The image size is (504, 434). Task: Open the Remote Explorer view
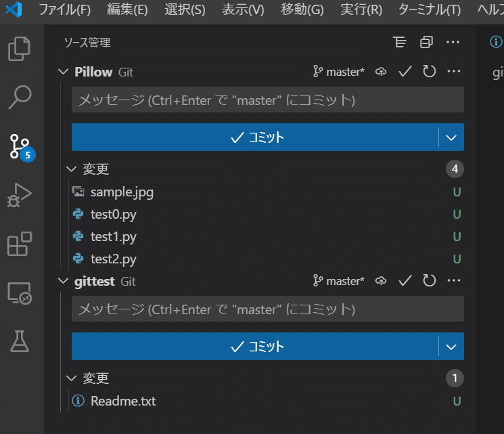(20, 292)
